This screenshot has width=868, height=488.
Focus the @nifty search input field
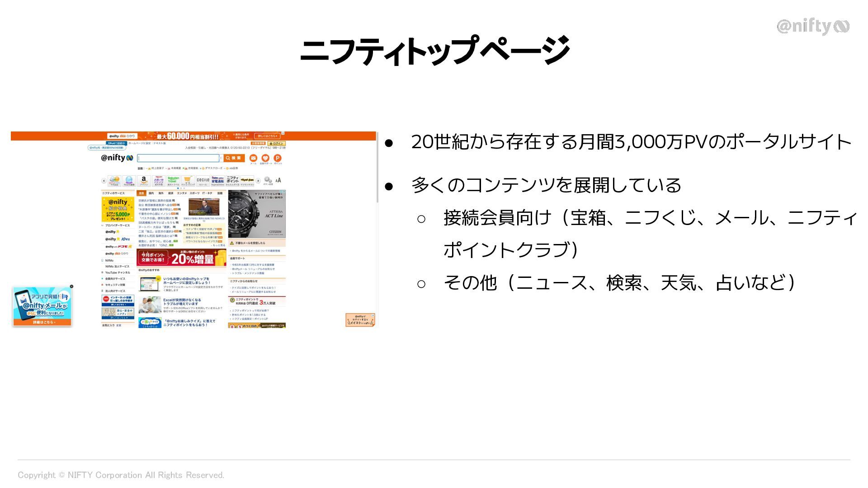coord(178,158)
